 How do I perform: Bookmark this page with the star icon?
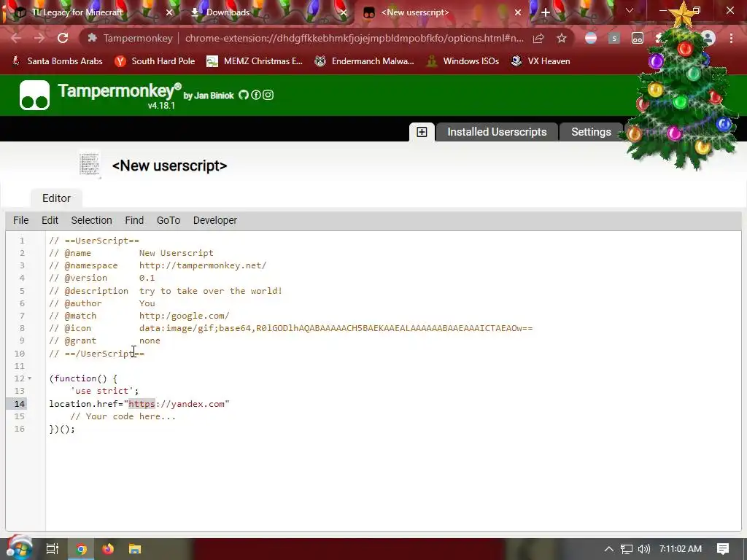pyautogui.click(x=562, y=38)
